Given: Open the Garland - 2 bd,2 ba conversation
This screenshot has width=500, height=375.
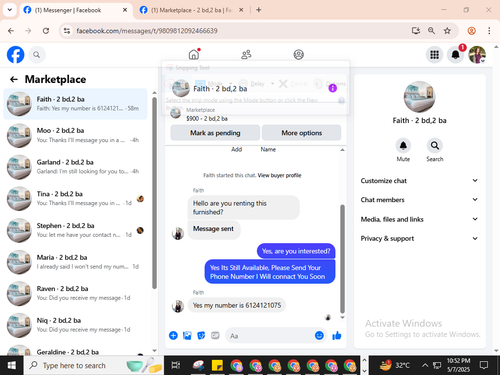Looking at the screenshot, I should coord(75,167).
